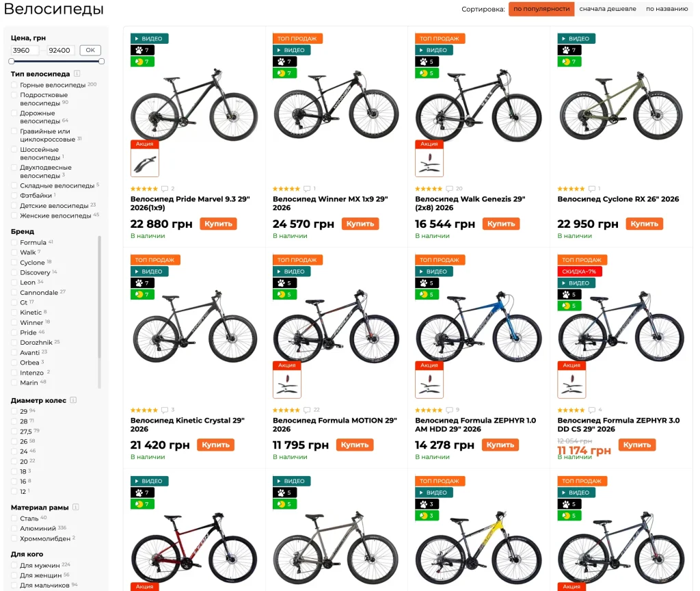Buy the Winner MX 1x9 29" bike

coord(360,224)
